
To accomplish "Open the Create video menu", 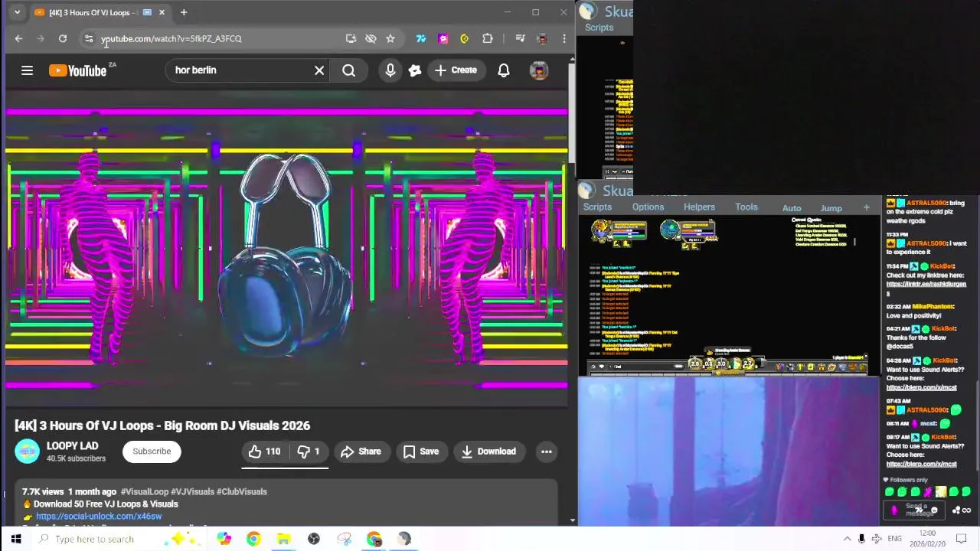I will (456, 70).
